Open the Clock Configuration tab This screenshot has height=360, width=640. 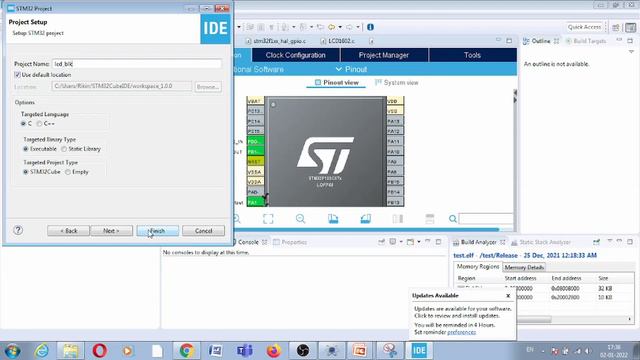click(296, 55)
